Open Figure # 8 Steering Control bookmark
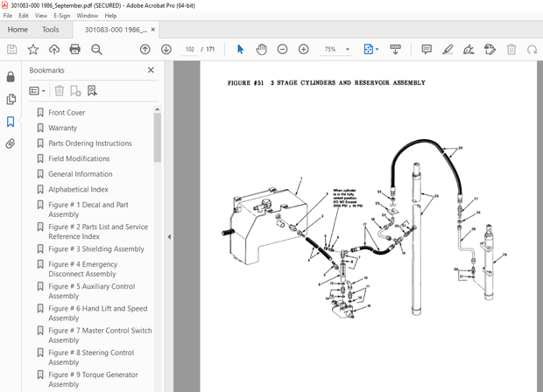Screen dimensions: 543x392 (x=91, y=357)
